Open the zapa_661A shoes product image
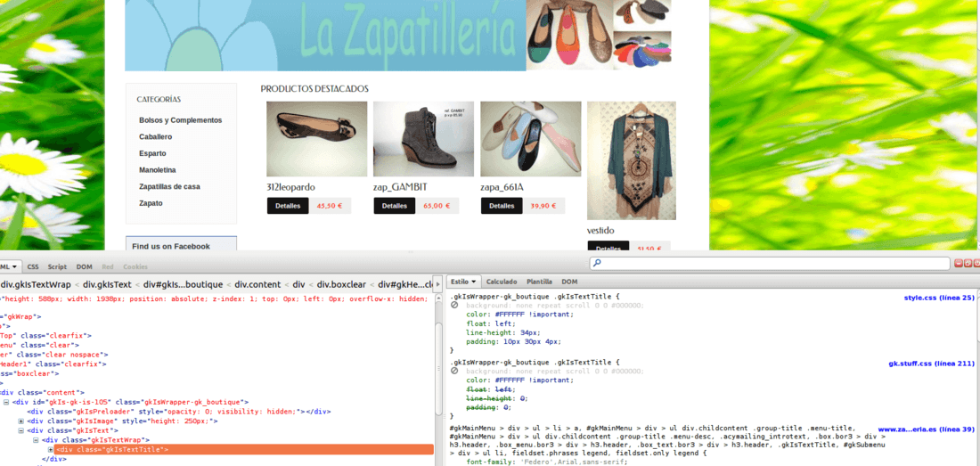Image resolution: width=980 pixels, height=466 pixels. pyautogui.click(x=531, y=139)
